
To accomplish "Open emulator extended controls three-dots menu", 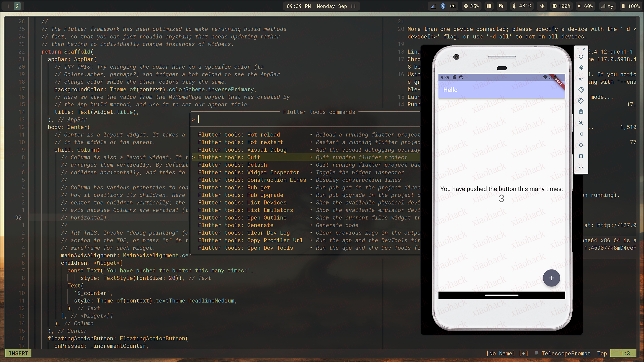I will (581, 167).
